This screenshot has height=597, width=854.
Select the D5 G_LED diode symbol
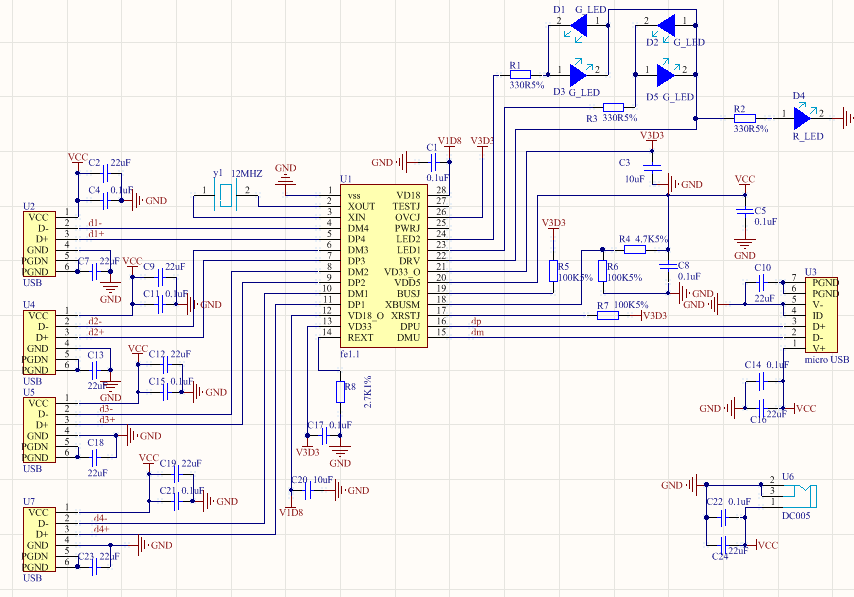[x=666, y=74]
